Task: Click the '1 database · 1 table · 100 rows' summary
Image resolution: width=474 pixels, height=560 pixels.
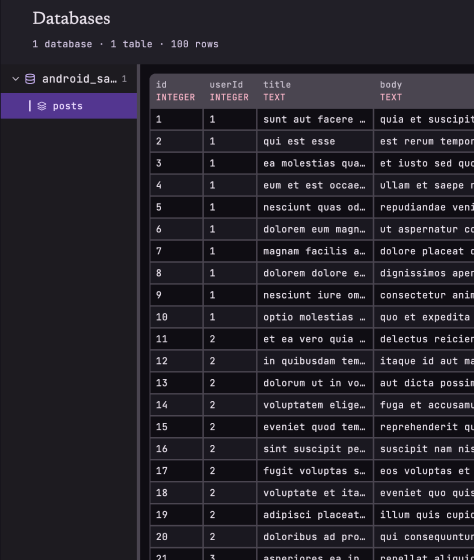Action: pos(125,44)
